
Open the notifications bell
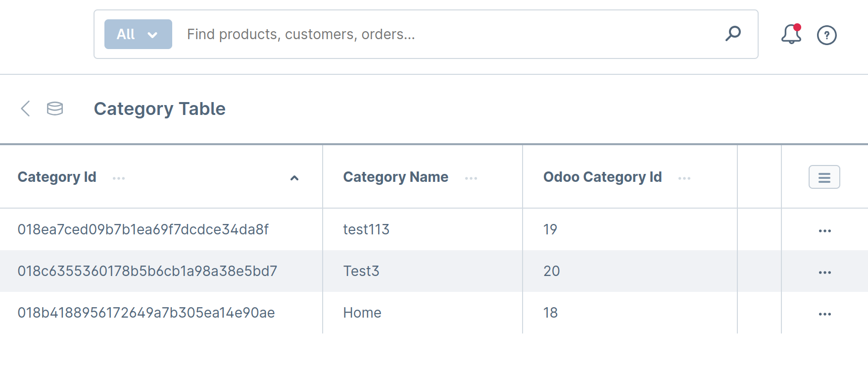(791, 34)
